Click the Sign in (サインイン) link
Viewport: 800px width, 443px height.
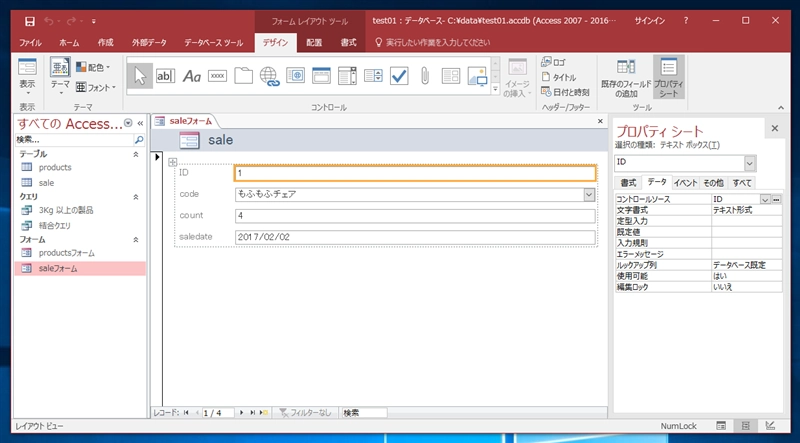coord(649,21)
